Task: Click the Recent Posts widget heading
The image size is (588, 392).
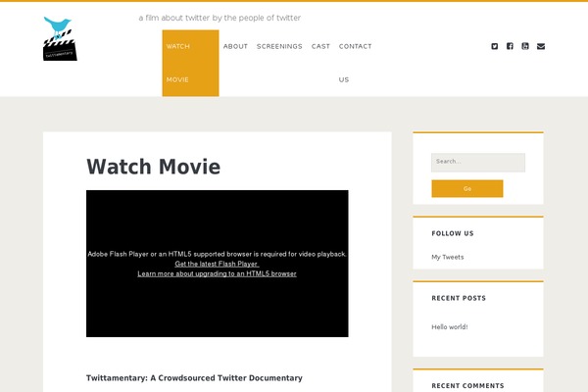Action: coord(459,298)
